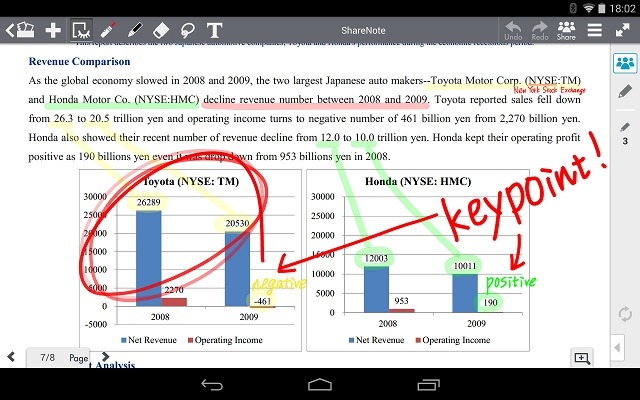The height and width of the screenshot is (400, 640).
Task: Go back to the notes gallery
Action: point(20,30)
